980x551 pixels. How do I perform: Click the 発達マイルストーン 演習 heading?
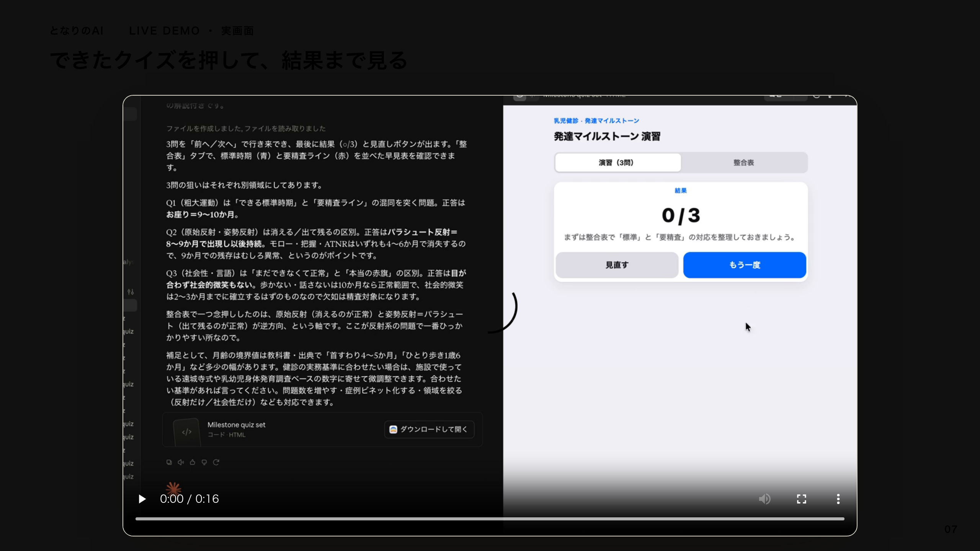click(607, 137)
